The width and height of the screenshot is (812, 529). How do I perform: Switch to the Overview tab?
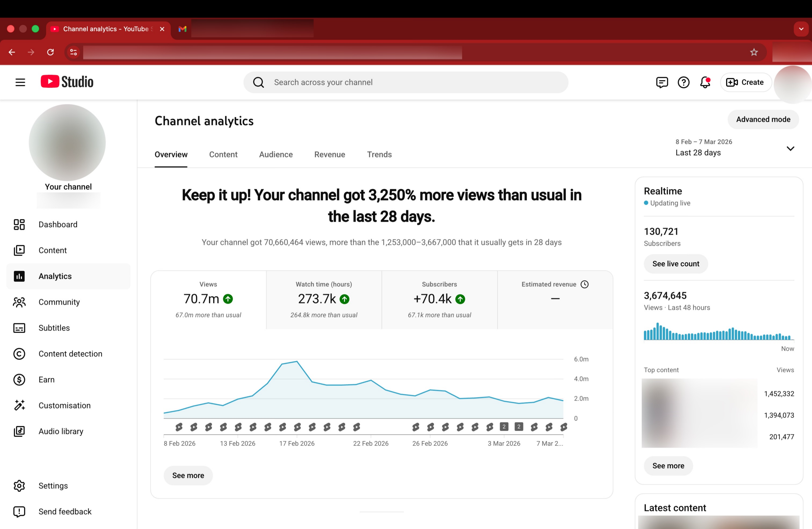171,155
